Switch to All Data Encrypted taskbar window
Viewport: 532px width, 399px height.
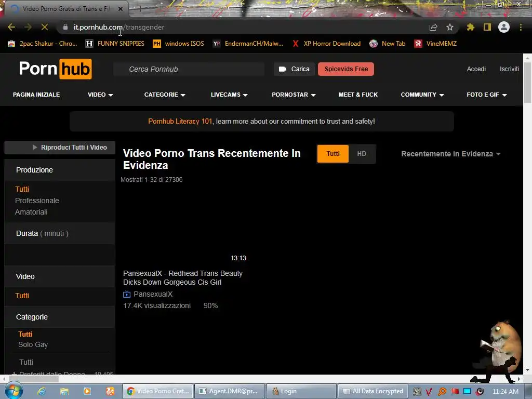coord(372,391)
